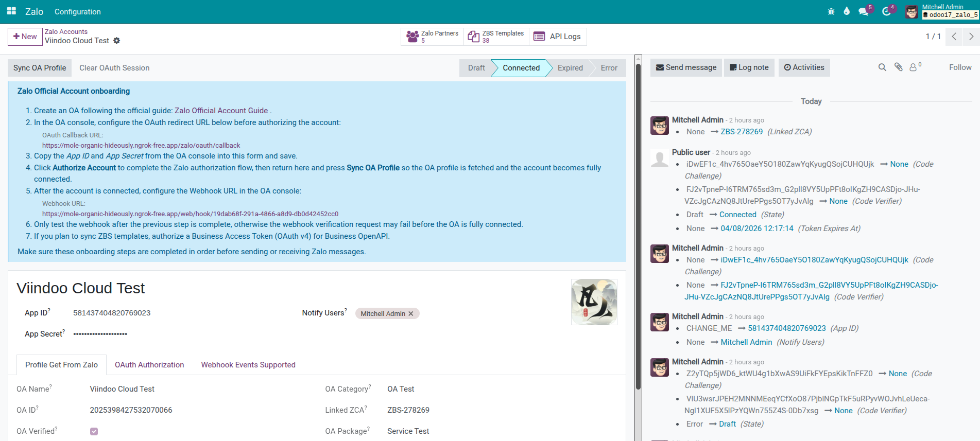The image size is (980, 441).
Task: Click the debug bug icon in navbar
Action: [x=831, y=11]
